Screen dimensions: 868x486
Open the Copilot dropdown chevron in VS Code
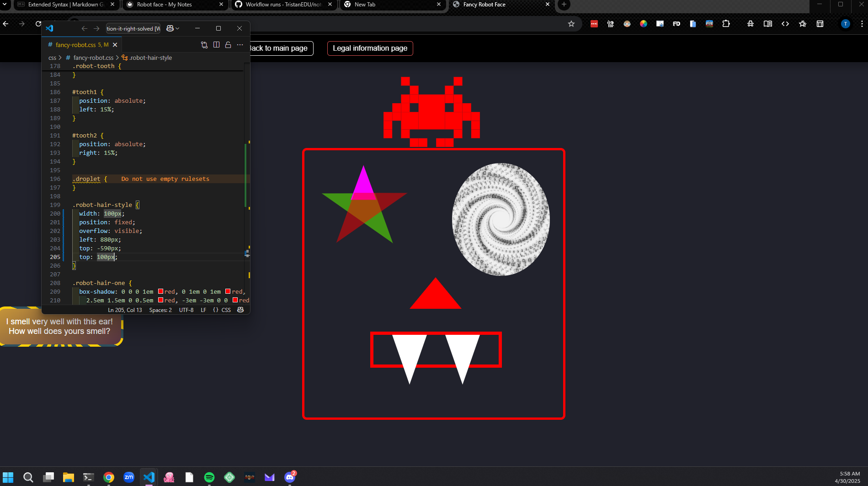point(177,28)
